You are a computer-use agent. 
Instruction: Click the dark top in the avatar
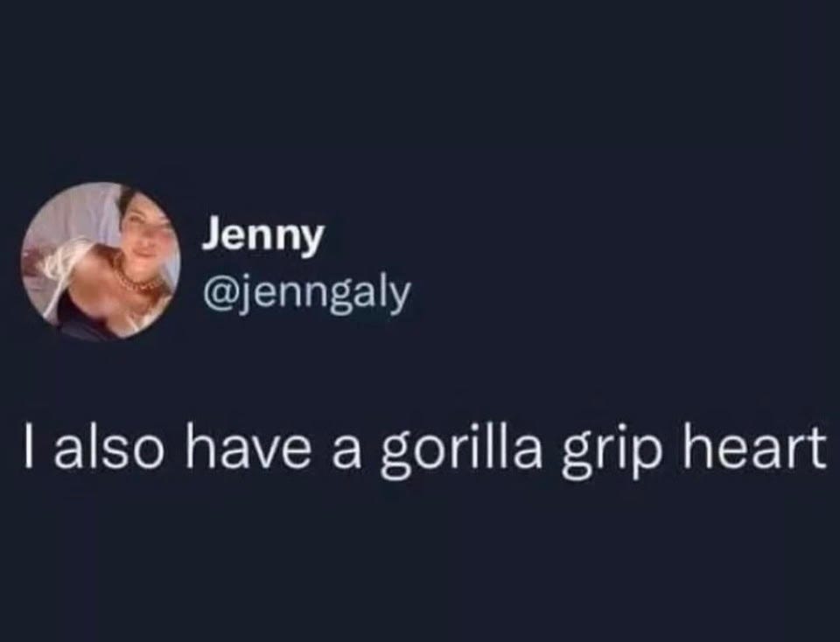[80, 318]
